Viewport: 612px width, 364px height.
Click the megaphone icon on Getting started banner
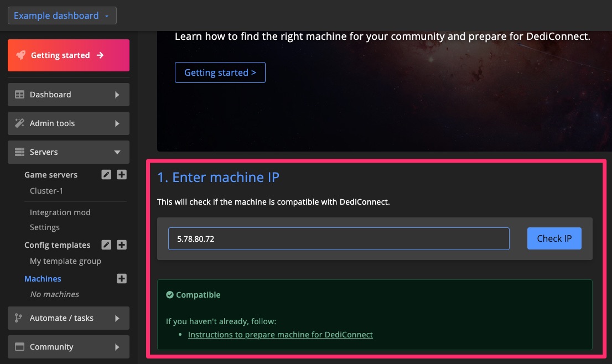[x=20, y=55]
